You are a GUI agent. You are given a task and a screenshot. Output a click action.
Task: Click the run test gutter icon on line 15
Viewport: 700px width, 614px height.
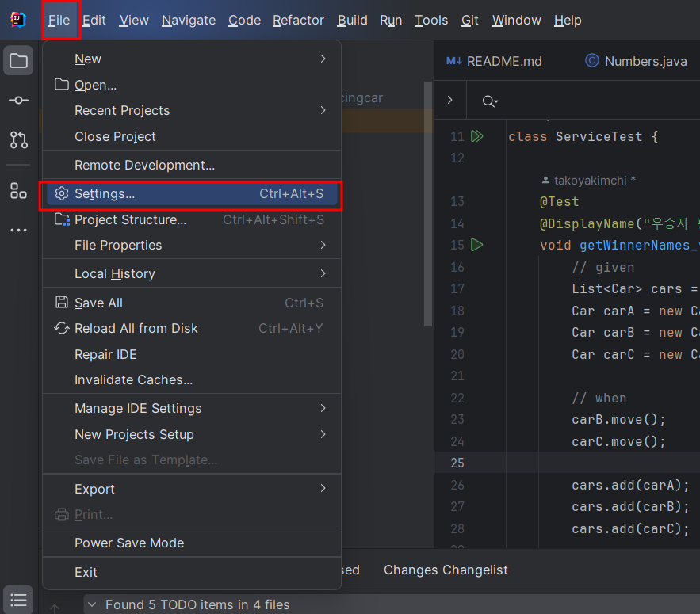pos(477,245)
